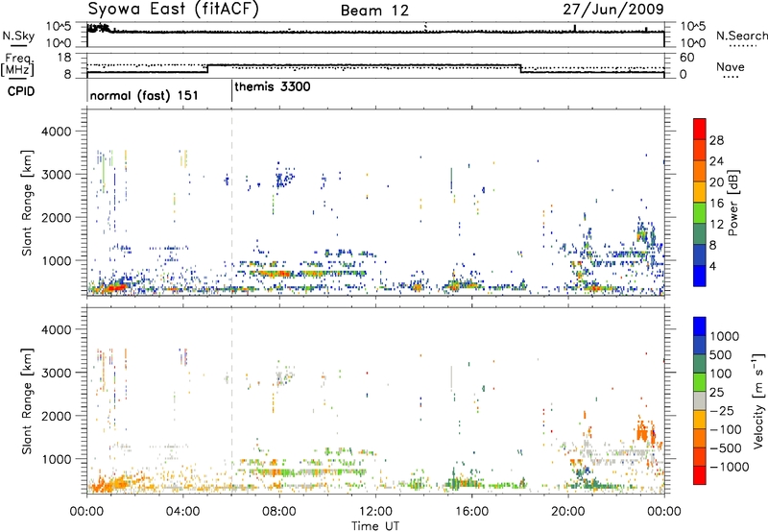The width and height of the screenshot is (768, 532).
Task: Select the "24" value on Power colorbar
Action: coord(716,161)
